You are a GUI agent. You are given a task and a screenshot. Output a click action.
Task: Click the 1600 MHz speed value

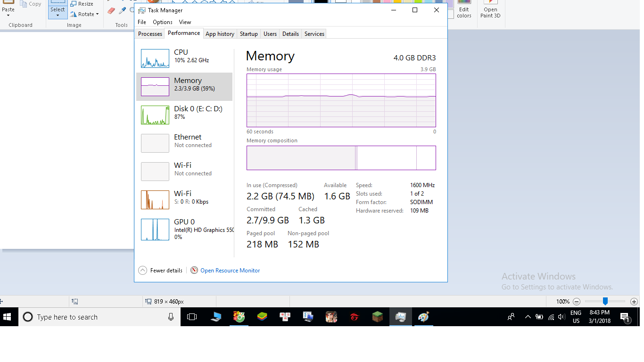[x=422, y=185]
